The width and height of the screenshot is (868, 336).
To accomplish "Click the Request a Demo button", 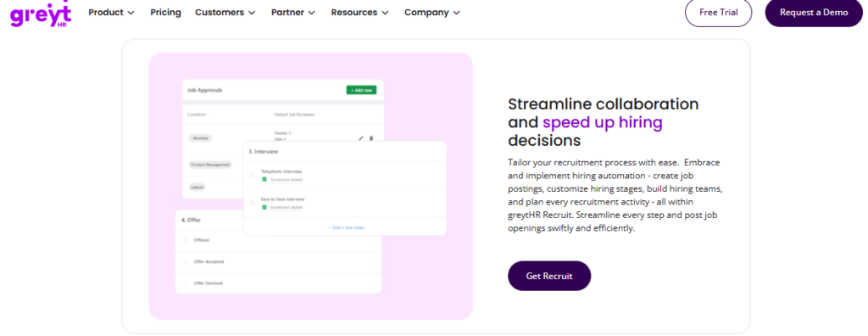I will click(x=814, y=12).
